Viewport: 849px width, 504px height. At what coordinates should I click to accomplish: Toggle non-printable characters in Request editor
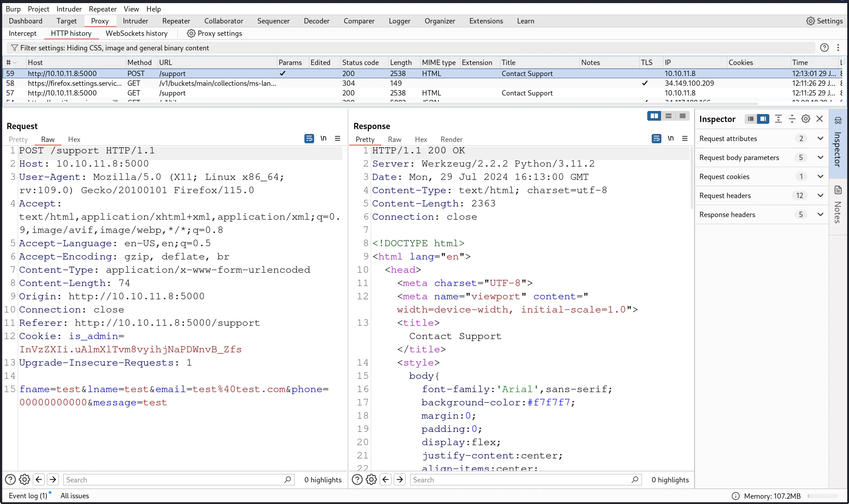[323, 138]
